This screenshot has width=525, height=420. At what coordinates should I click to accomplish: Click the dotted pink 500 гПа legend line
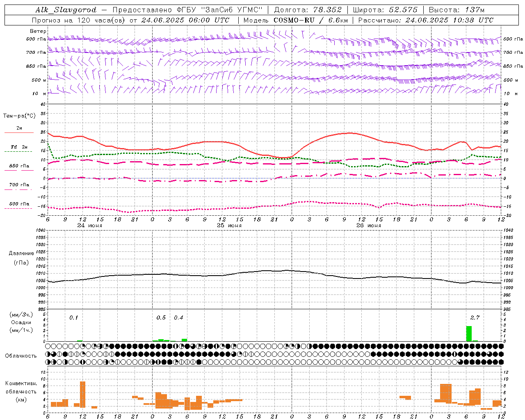[x=19, y=209]
